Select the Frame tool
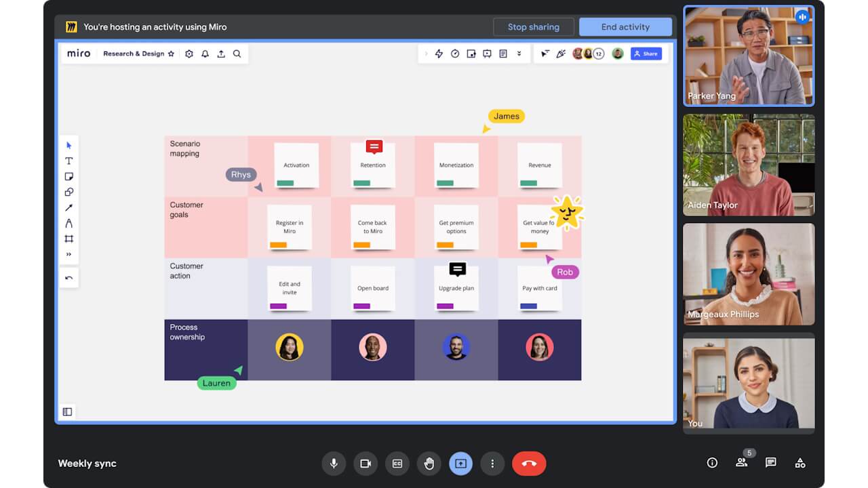This screenshot has width=868, height=488. (x=68, y=239)
